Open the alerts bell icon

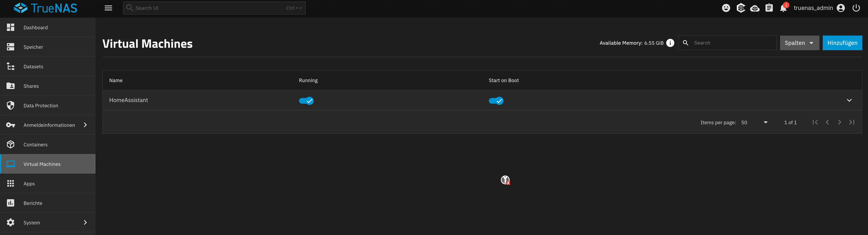click(x=783, y=8)
